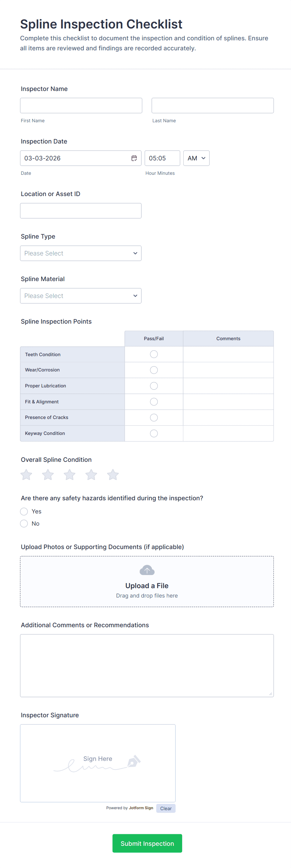Select No for safety hazards

coord(24,524)
